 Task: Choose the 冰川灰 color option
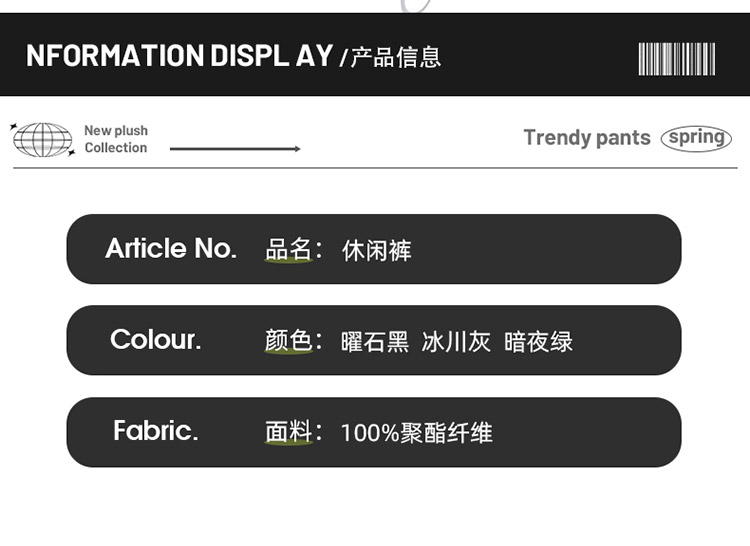click(x=456, y=342)
